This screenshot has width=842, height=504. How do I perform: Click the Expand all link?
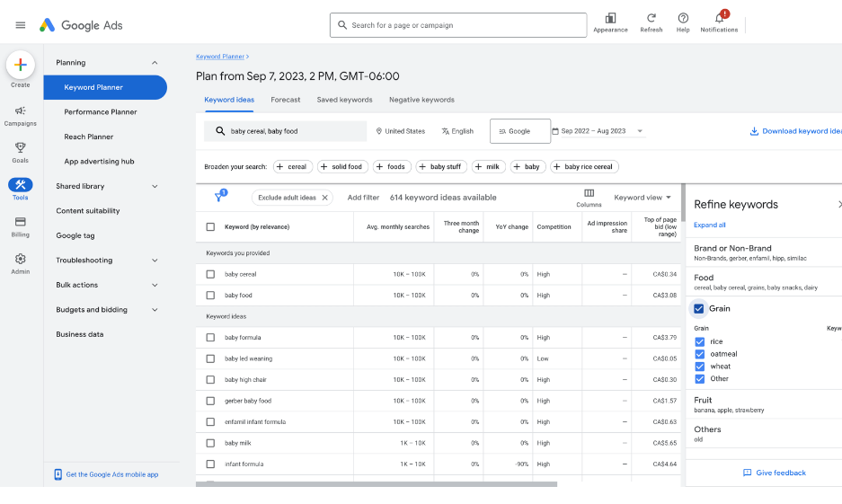pyautogui.click(x=710, y=225)
